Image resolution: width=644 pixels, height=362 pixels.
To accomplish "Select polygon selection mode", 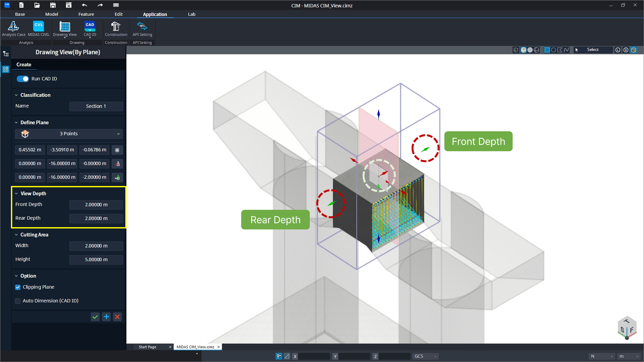I will (x=560, y=50).
